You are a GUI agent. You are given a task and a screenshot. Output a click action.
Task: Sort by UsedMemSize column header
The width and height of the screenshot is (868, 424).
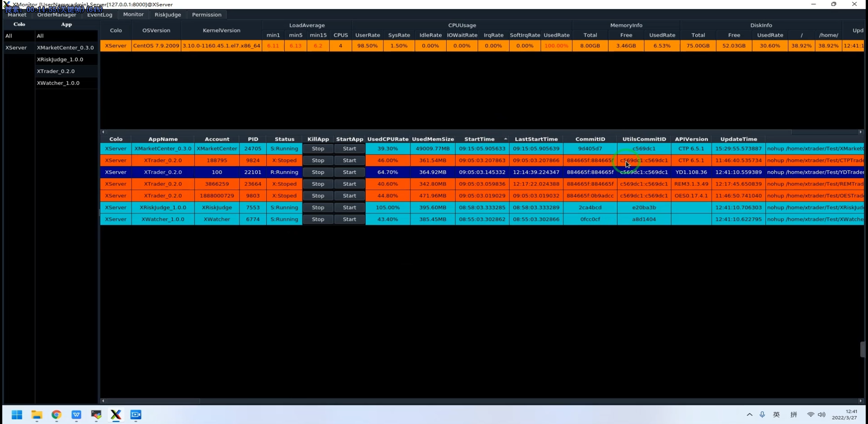[x=433, y=139]
